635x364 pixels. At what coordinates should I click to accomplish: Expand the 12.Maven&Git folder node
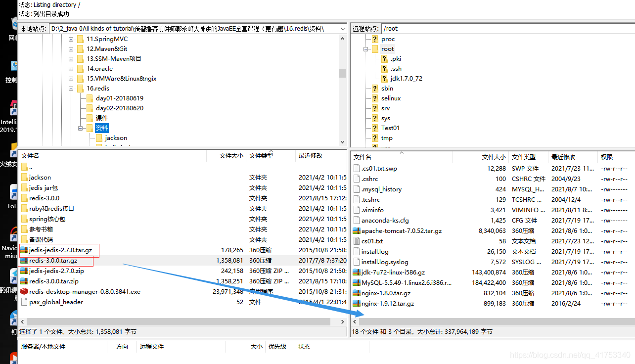click(71, 49)
